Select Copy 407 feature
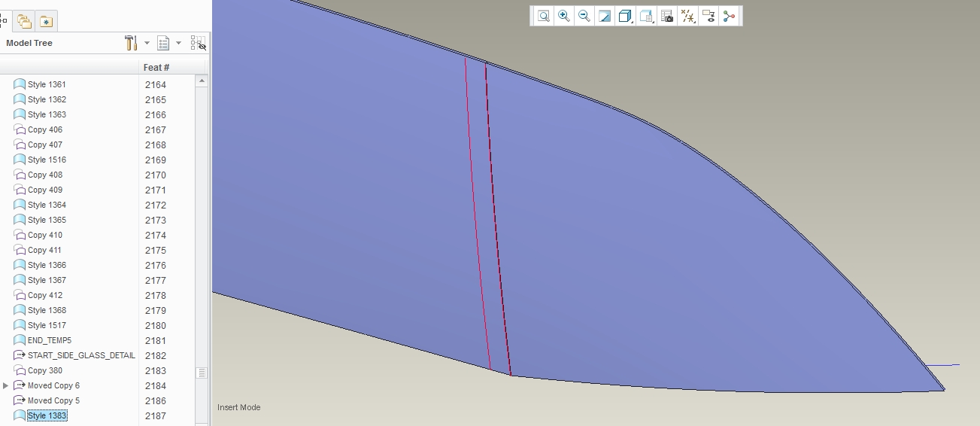This screenshot has width=980, height=426. (45, 145)
